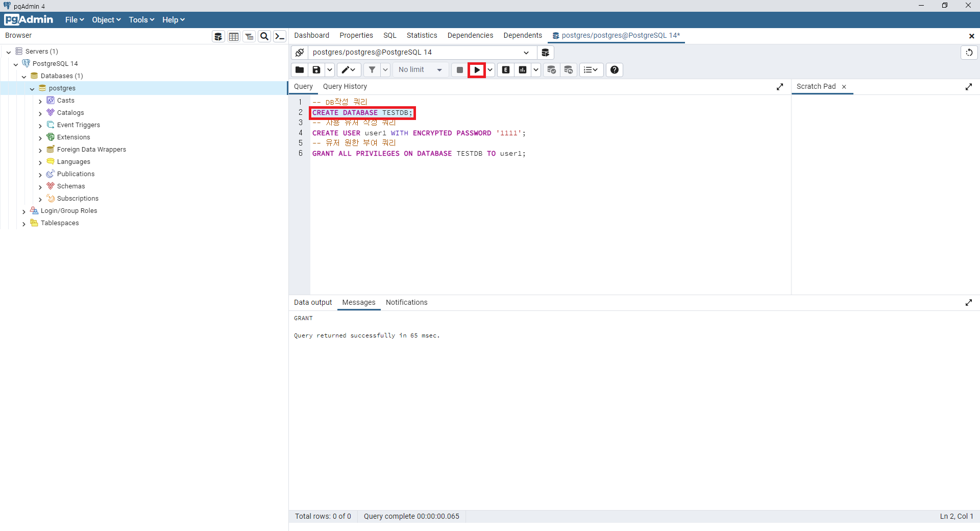Open the No limit rows dropdown
The image size is (980, 531).
click(x=421, y=70)
